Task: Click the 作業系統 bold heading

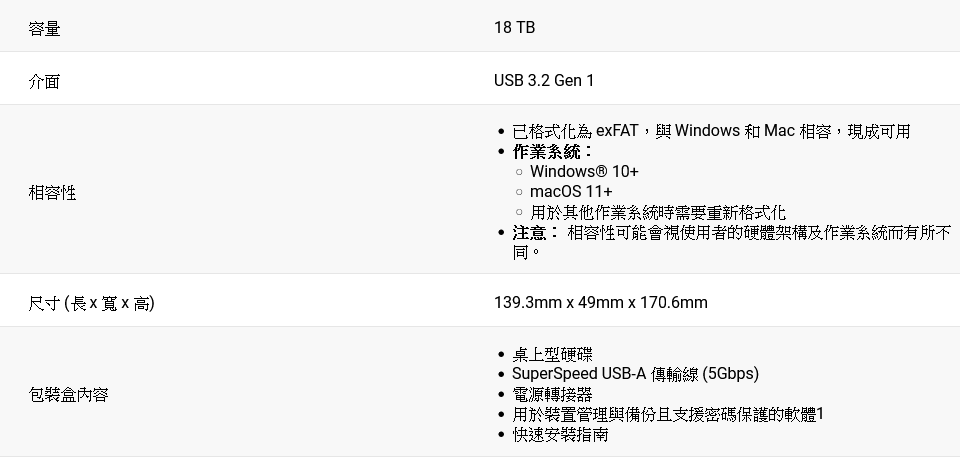Action: 551,152
